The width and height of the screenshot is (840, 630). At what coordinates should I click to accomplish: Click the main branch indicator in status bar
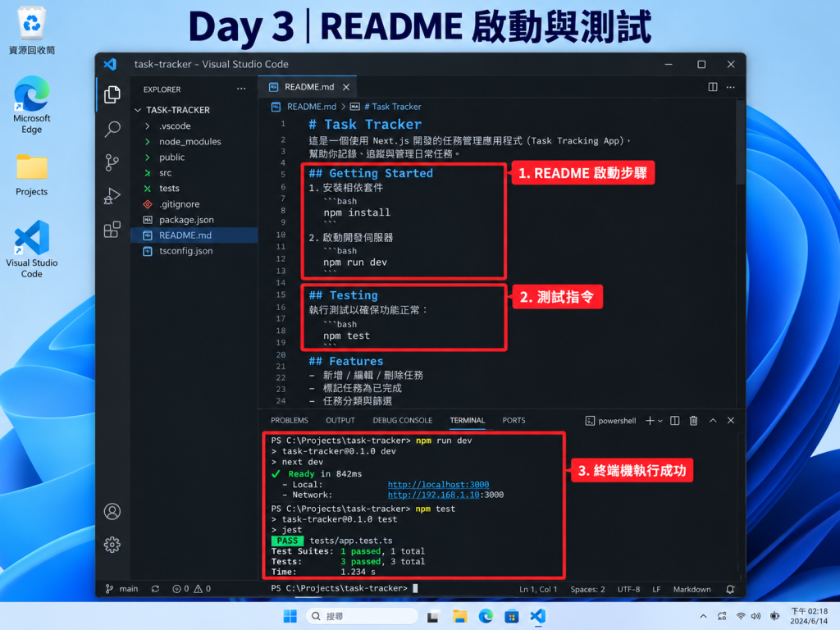pyautogui.click(x=122, y=589)
